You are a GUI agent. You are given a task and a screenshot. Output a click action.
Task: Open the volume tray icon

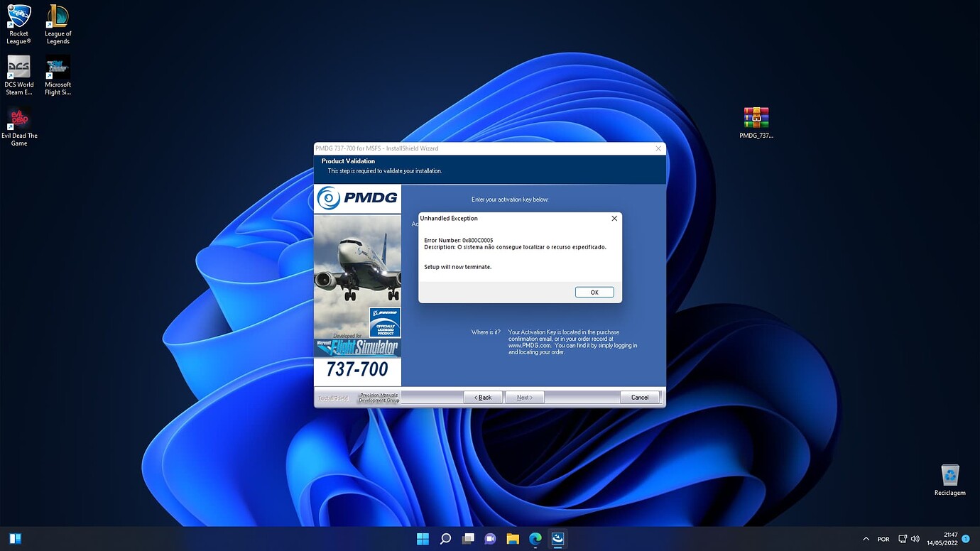tap(915, 539)
